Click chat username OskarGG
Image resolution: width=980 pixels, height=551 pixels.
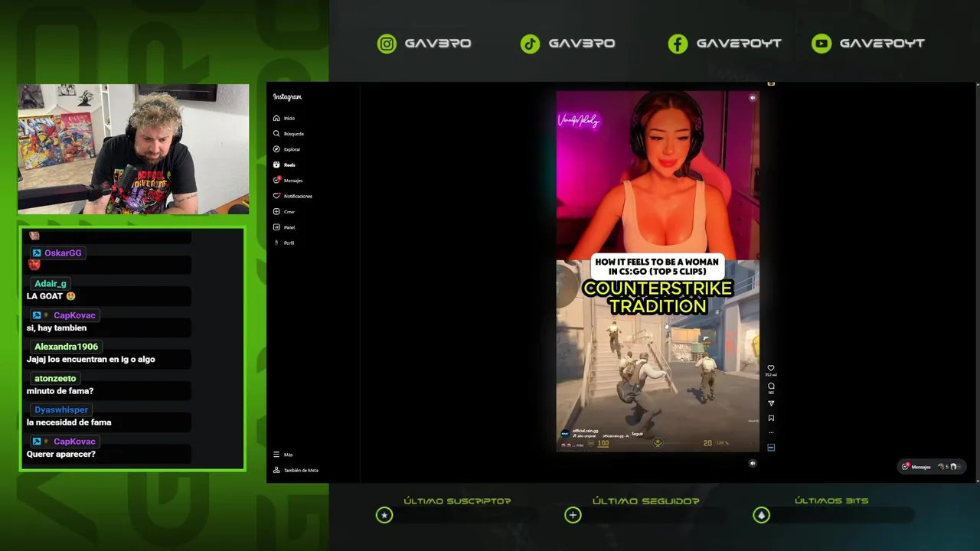pyautogui.click(x=63, y=253)
